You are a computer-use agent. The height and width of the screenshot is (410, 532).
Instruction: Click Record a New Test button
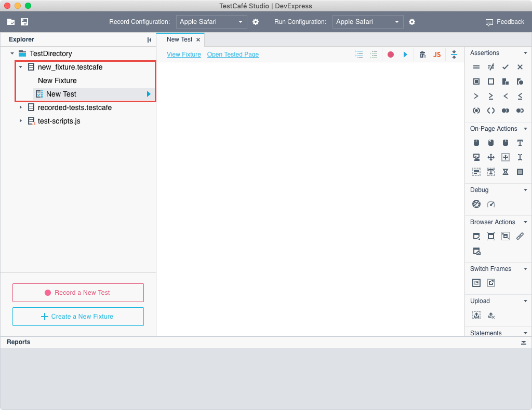point(78,293)
